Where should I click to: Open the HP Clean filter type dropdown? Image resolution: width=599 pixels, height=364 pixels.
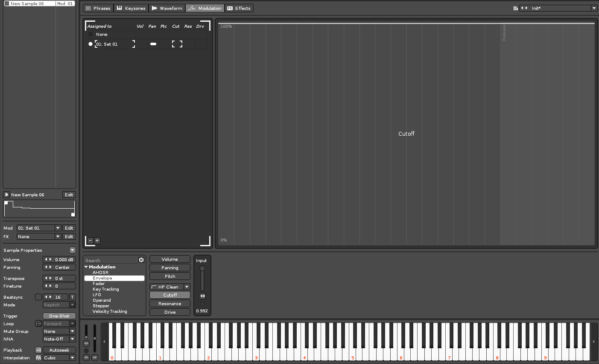click(187, 287)
